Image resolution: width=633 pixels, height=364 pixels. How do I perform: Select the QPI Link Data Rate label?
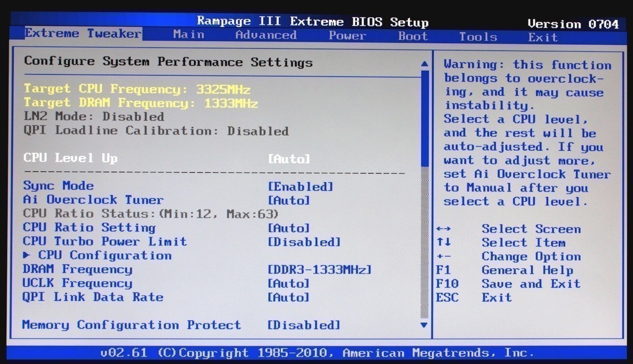pos(93,297)
